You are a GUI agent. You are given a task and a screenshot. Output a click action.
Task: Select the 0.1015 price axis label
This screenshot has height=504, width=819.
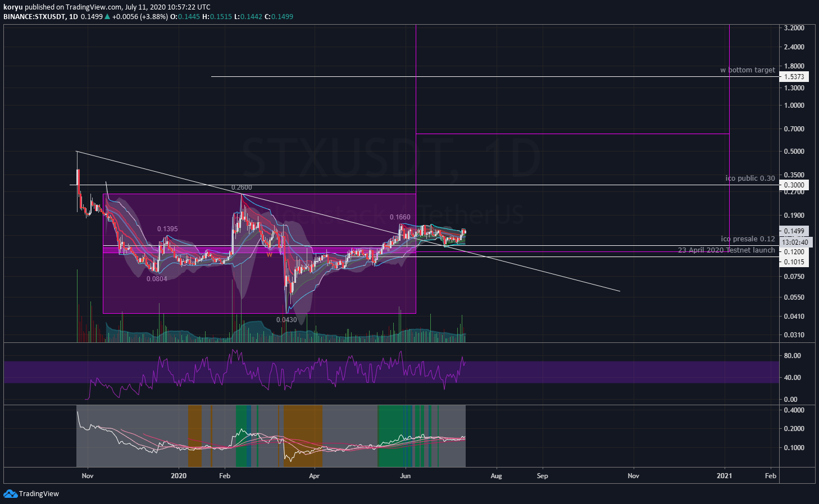click(x=794, y=262)
